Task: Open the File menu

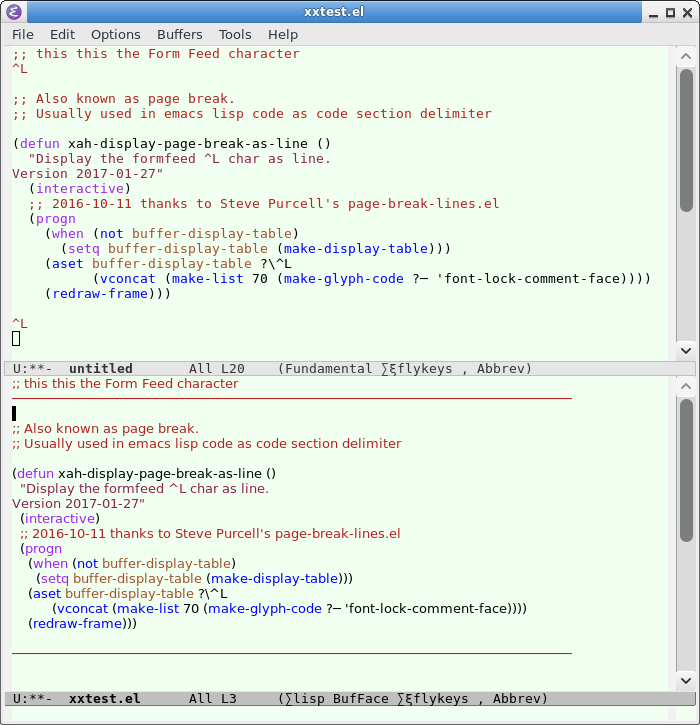Action: point(23,35)
